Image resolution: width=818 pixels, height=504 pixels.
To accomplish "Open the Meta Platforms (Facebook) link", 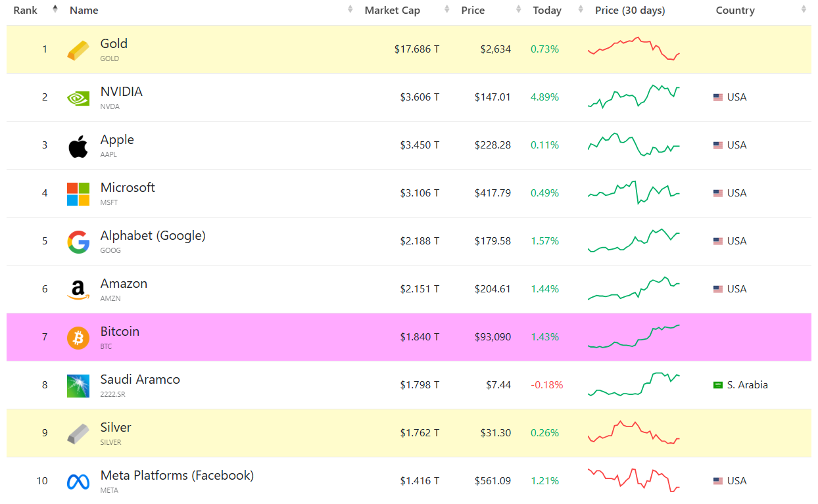I will pos(177,475).
